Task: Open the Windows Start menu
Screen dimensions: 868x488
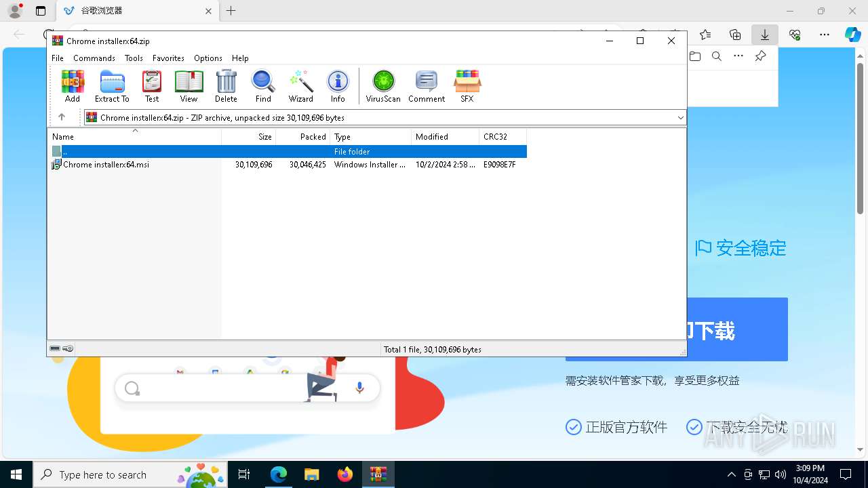Action: (x=16, y=474)
